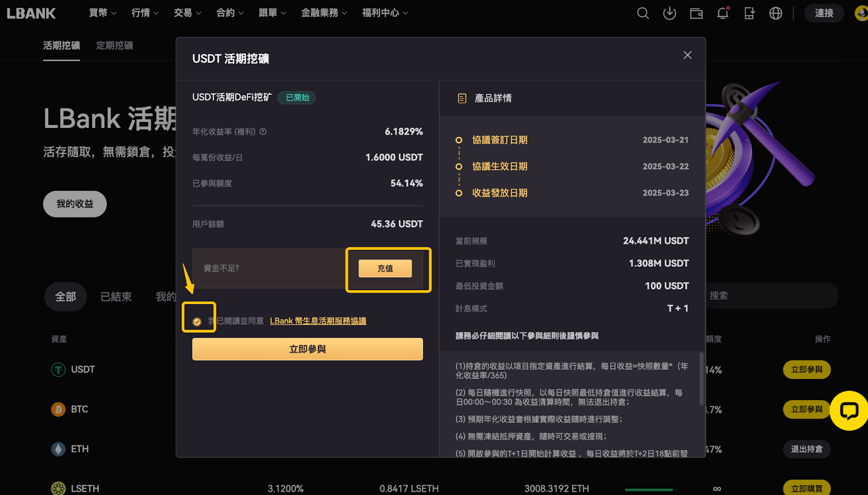Expand the 合約 dropdown menu
Screen dimensions: 868x495
[x=229, y=13]
